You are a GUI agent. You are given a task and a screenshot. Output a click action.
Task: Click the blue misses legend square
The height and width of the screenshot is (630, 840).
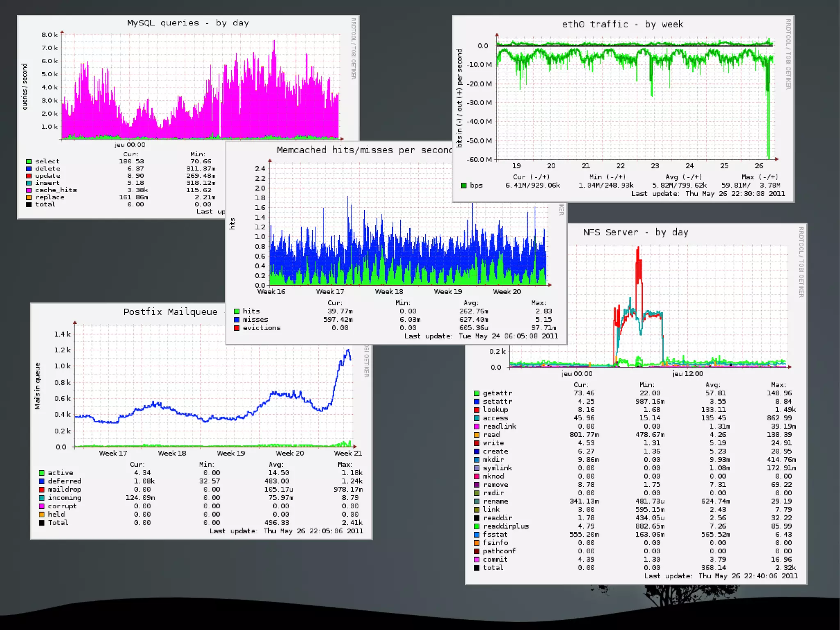click(237, 320)
